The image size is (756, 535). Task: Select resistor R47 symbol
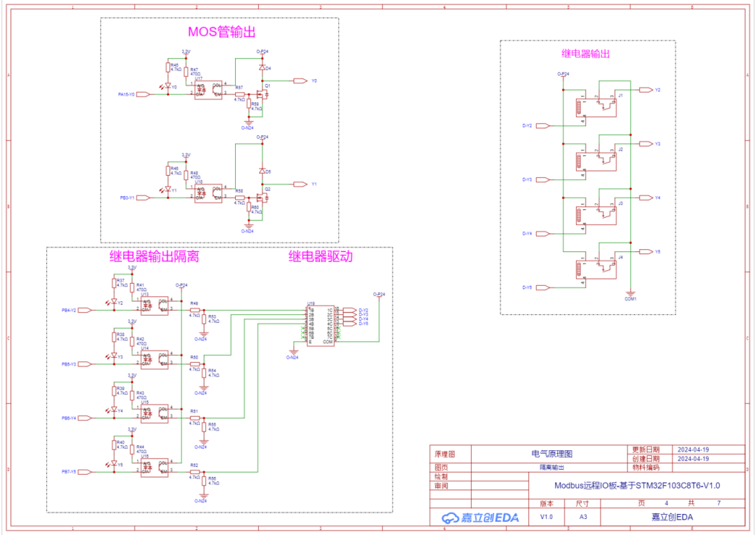pyautogui.click(x=186, y=72)
